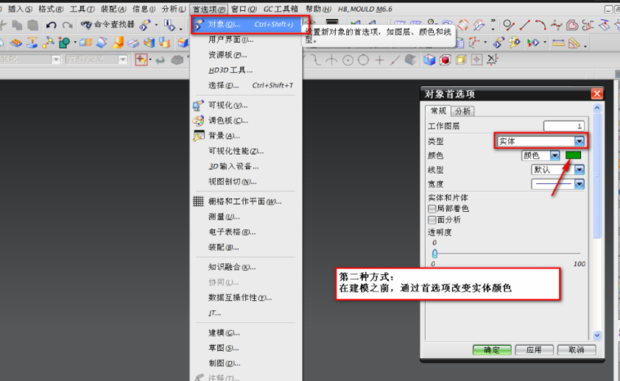
Task: Open the greyed assembly filter dropdown
Action: [56, 60]
